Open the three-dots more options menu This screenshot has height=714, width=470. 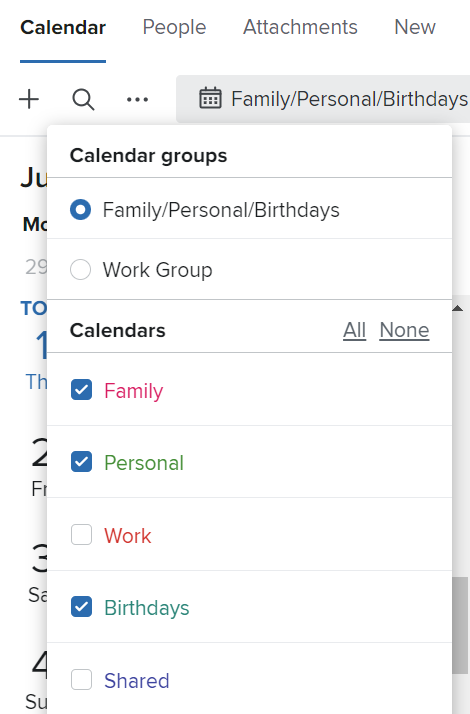coord(137,99)
